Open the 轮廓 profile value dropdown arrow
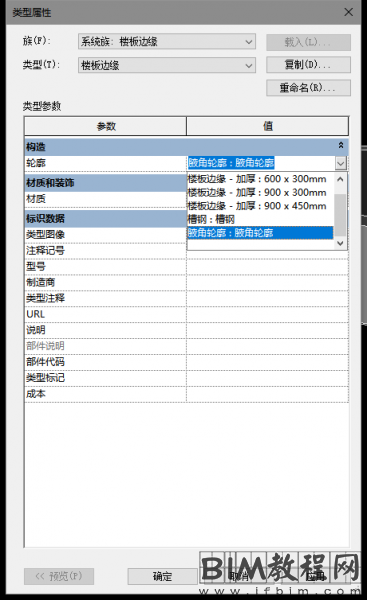The image size is (367, 600). (341, 163)
